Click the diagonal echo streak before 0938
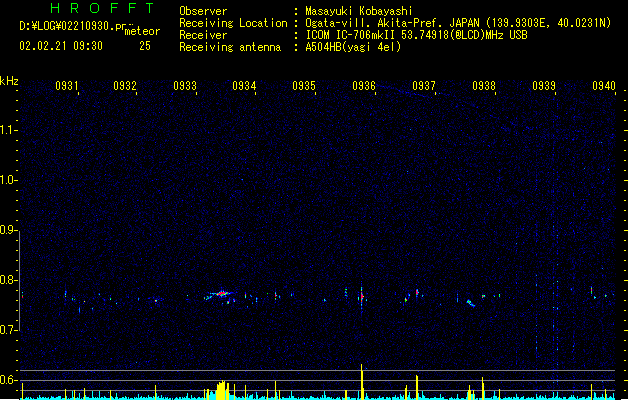 pyautogui.click(x=471, y=303)
